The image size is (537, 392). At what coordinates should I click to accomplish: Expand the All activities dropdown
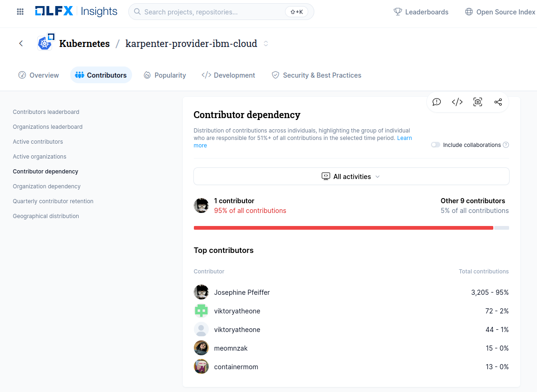351,177
